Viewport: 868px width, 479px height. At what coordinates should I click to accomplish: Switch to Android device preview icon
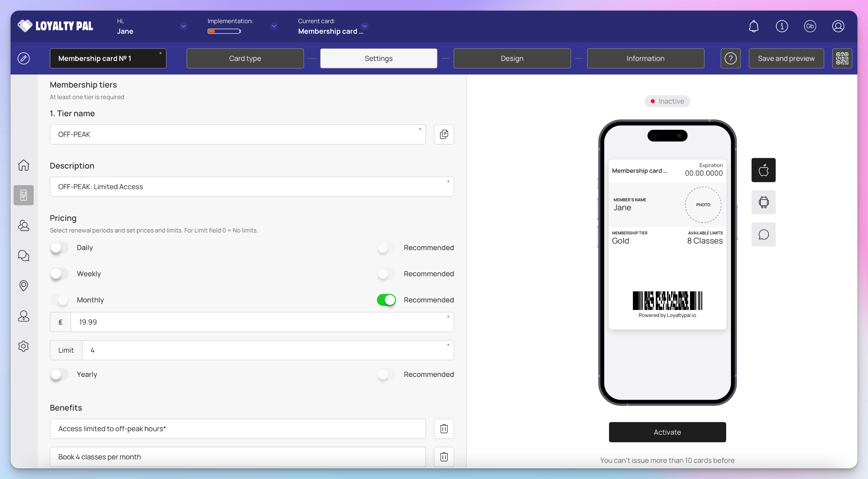763,202
